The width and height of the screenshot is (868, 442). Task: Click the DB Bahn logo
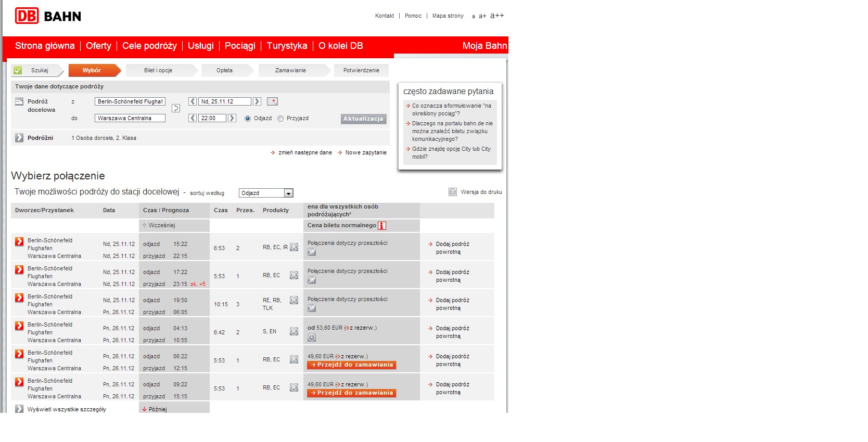[x=48, y=16]
